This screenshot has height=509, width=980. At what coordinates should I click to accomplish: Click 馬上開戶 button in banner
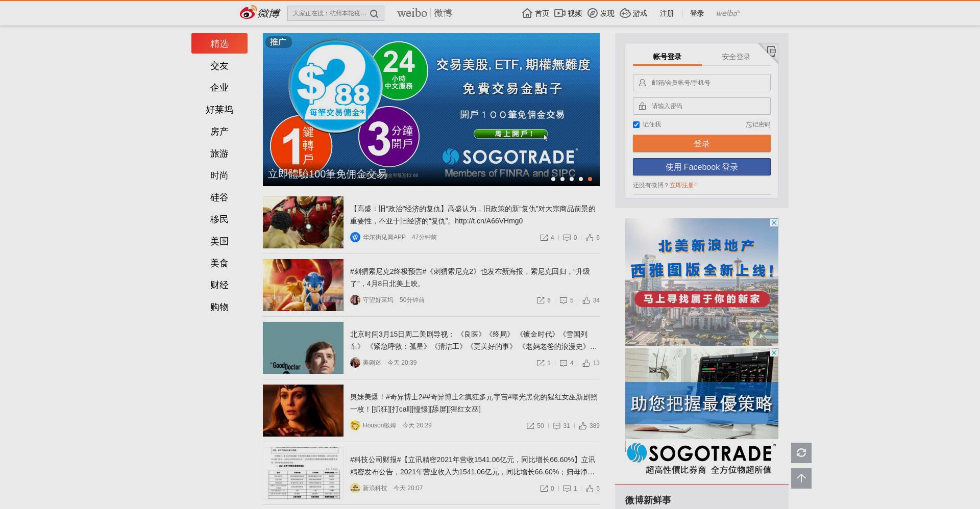(510, 134)
